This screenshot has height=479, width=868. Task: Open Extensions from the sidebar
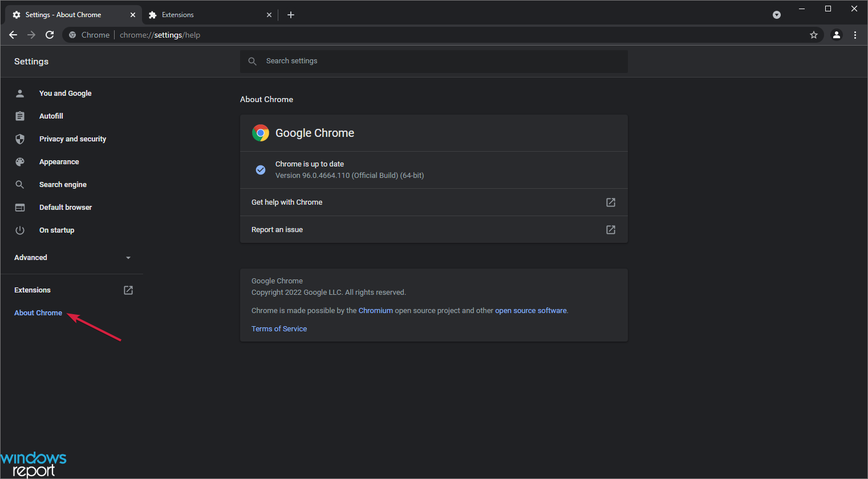(33, 290)
